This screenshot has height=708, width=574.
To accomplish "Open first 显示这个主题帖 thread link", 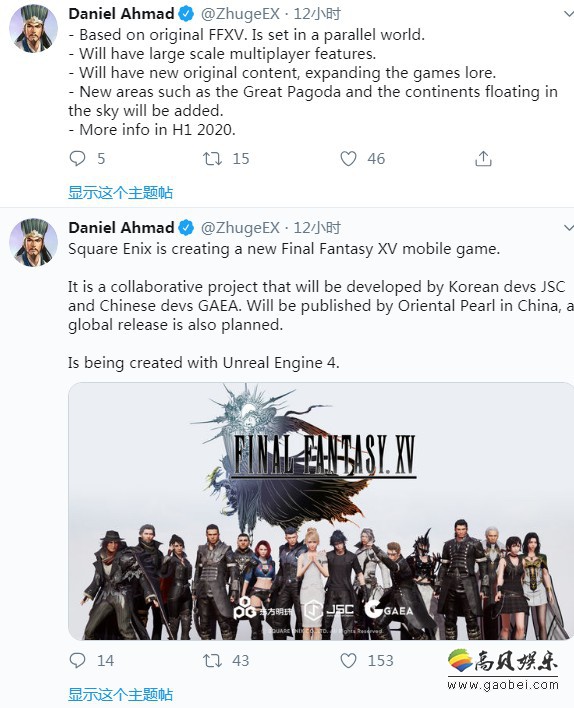I will pyautogui.click(x=121, y=193).
